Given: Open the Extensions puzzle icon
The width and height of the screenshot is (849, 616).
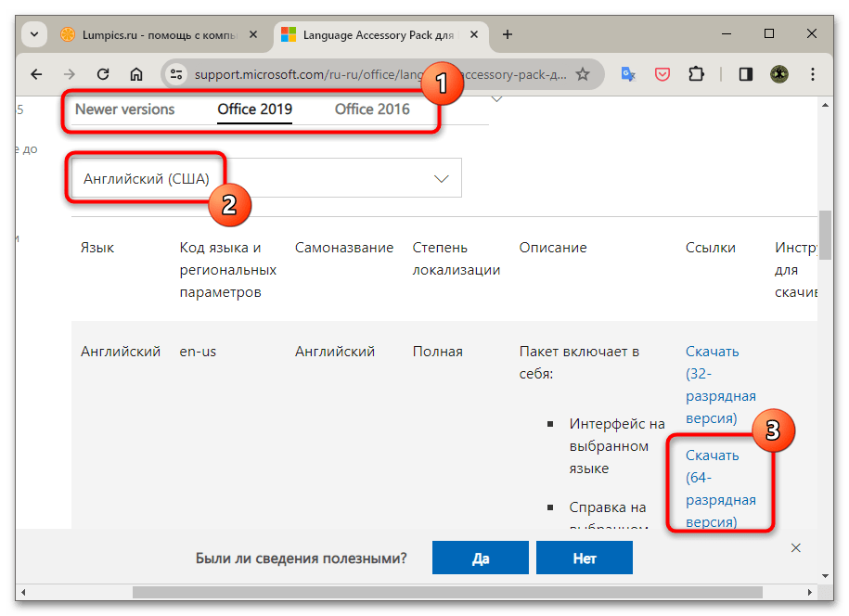Looking at the screenshot, I should (696, 74).
